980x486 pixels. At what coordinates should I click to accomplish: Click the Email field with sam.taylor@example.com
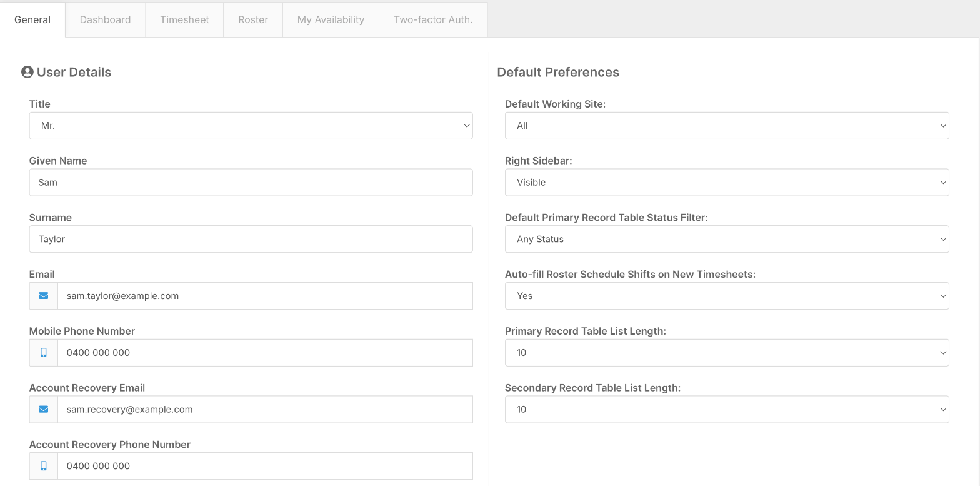click(x=265, y=296)
